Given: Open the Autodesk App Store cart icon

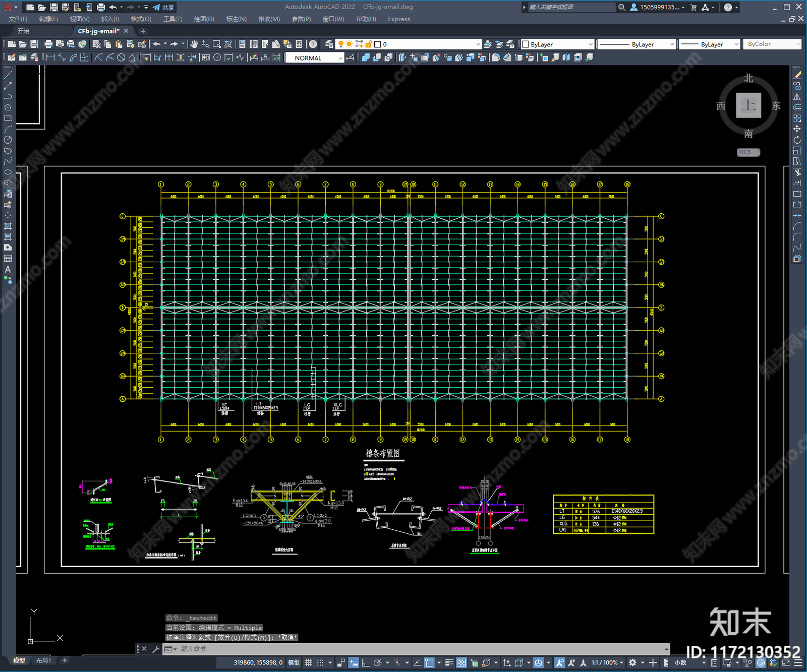Looking at the screenshot, I should [x=694, y=7].
